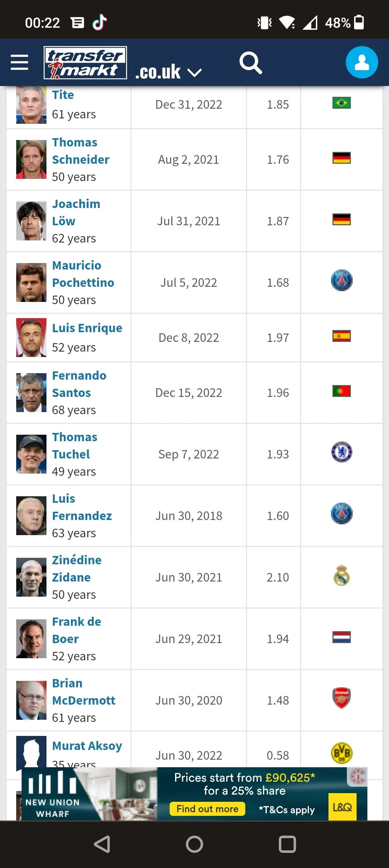Tap Zinédine Zidane's portrait photo
This screenshot has height=868, width=389.
click(31, 577)
